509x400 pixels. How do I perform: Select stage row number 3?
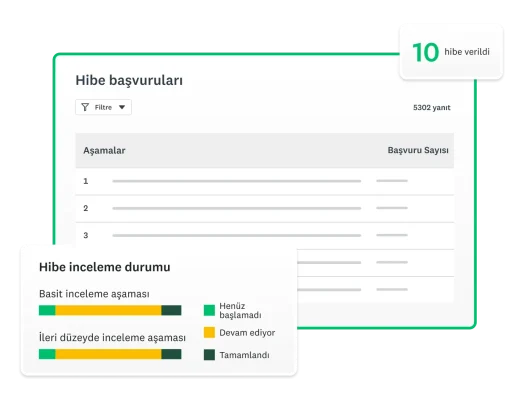tap(265, 235)
